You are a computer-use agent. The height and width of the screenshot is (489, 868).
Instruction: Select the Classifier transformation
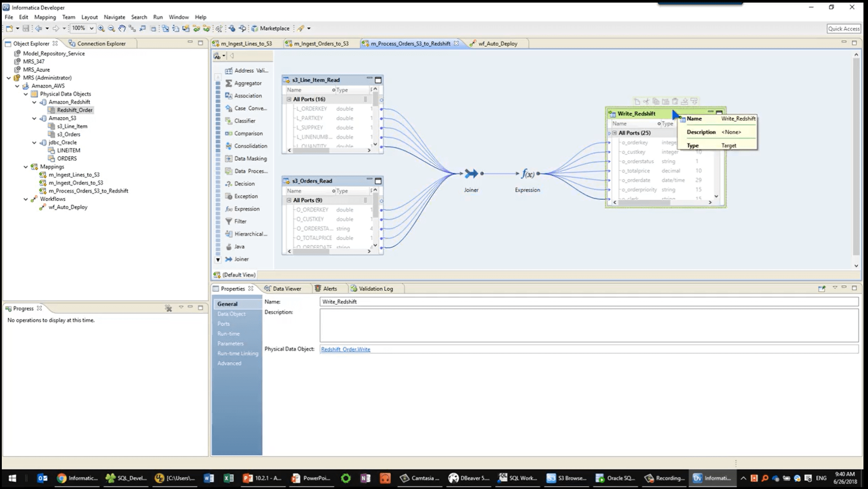[245, 121]
